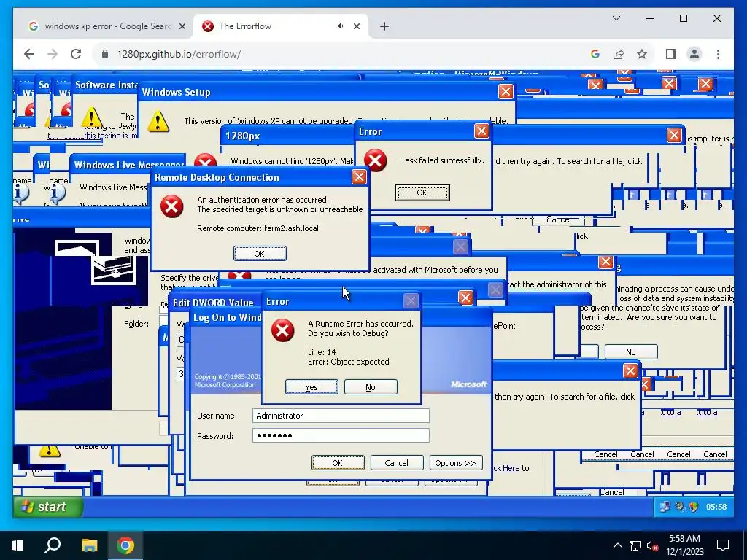Click the warning triangle in Software Installation dialog
Image resolution: width=747 pixels, height=560 pixels.
click(x=91, y=117)
